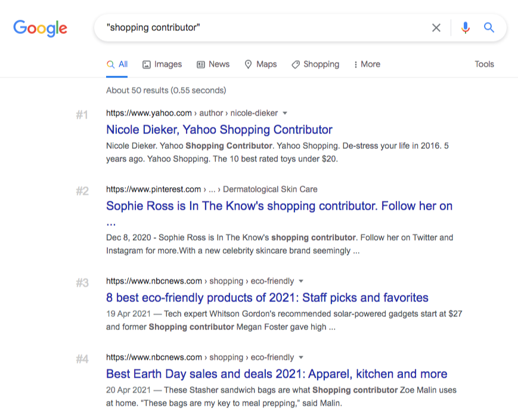Expand dropdown arrow next to yahoo.com nicole-dieker URL
The height and width of the screenshot is (420, 518).
285,113
